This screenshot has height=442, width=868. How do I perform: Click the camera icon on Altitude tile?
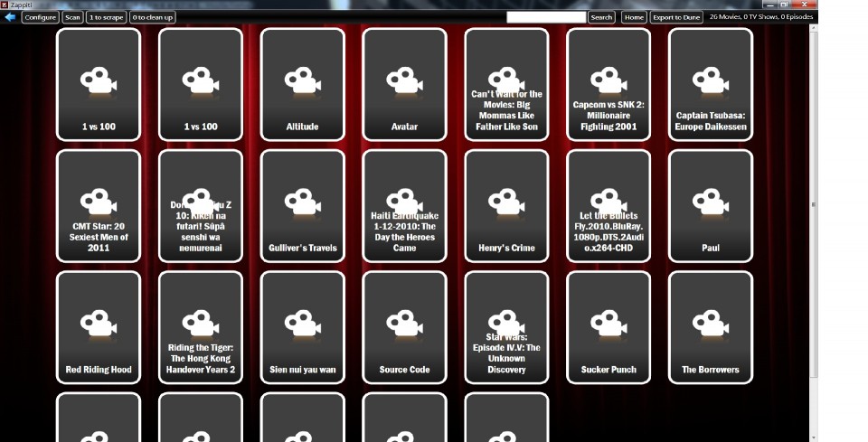point(301,81)
